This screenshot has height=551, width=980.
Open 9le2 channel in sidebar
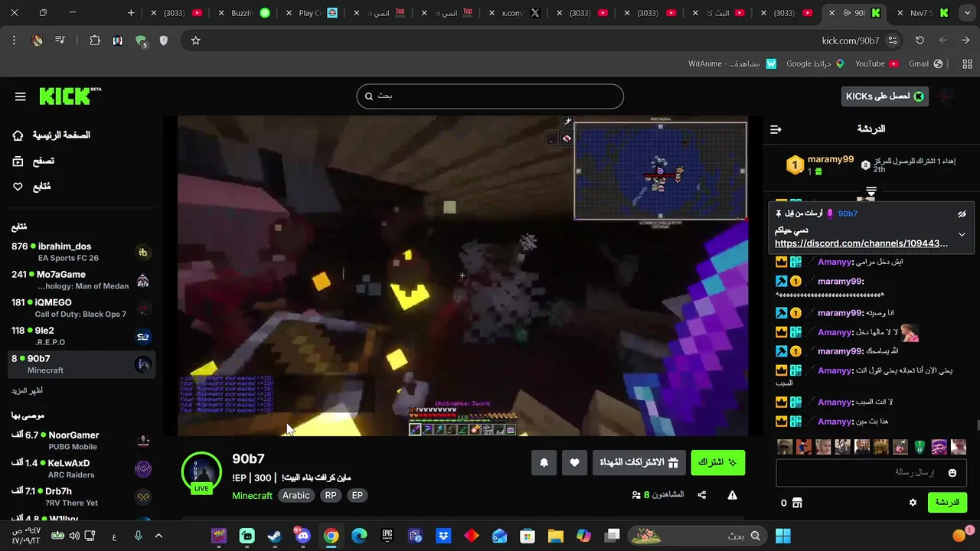click(x=80, y=336)
